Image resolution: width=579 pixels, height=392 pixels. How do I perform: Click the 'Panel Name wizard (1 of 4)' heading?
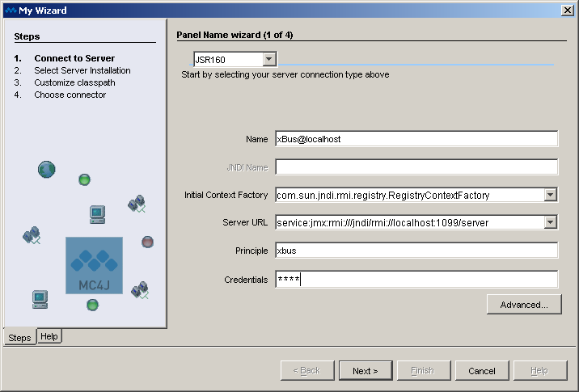(x=235, y=35)
